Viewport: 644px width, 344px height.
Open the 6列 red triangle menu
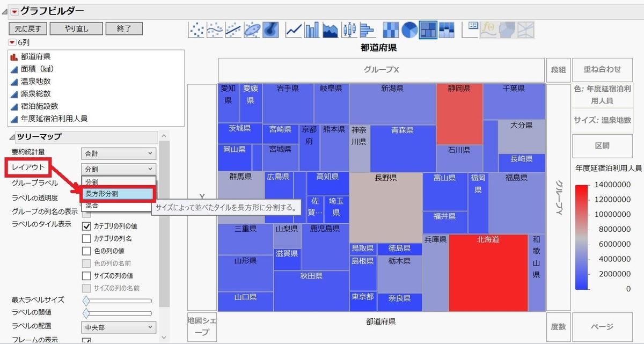[11, 42]
